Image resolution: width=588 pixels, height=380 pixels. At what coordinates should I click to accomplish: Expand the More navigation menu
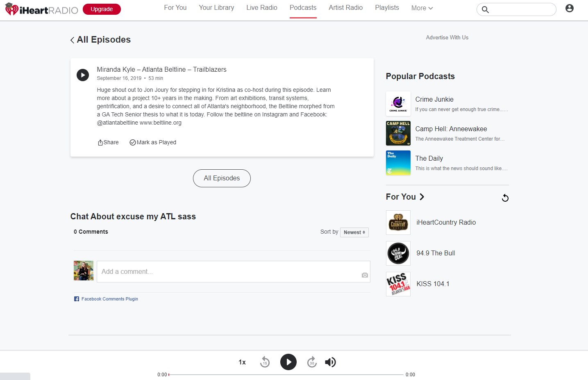point(422,8)
